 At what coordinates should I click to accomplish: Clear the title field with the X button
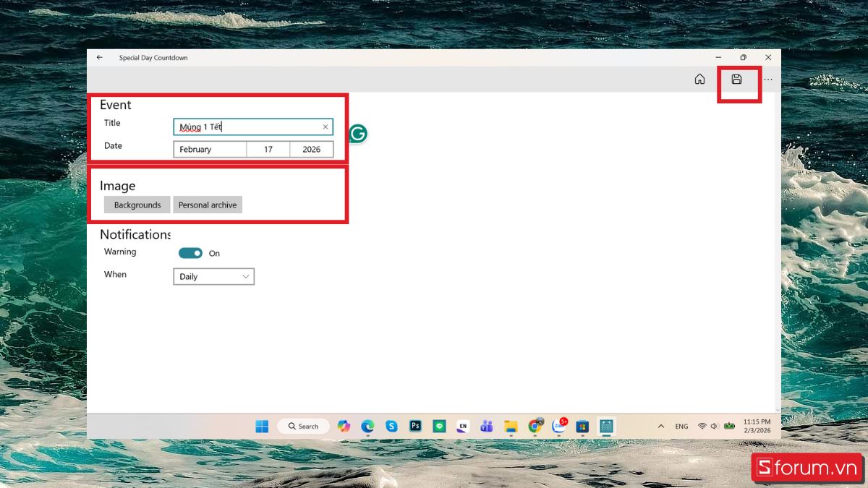(x=325, y=127)
